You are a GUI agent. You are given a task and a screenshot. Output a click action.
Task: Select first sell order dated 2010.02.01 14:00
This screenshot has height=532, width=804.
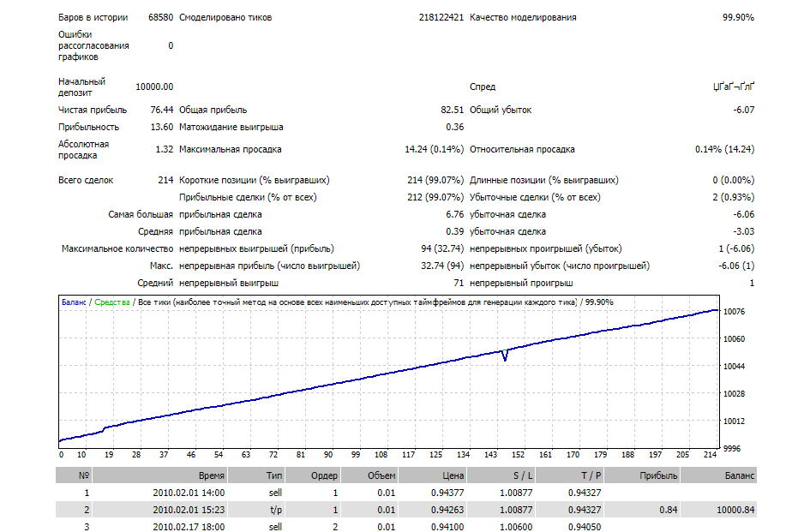pos(406,493)
